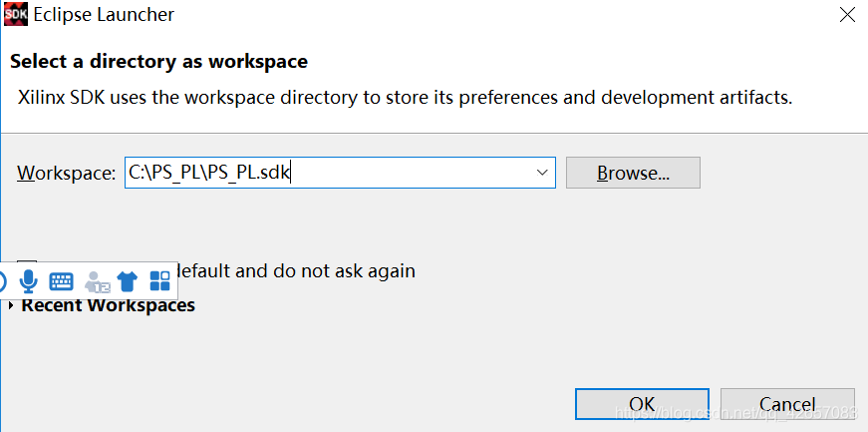Click the red SDK icon in title bar
Image resolution: width=868 pixels, height=432 pixels.
click(x=16, y=14)
